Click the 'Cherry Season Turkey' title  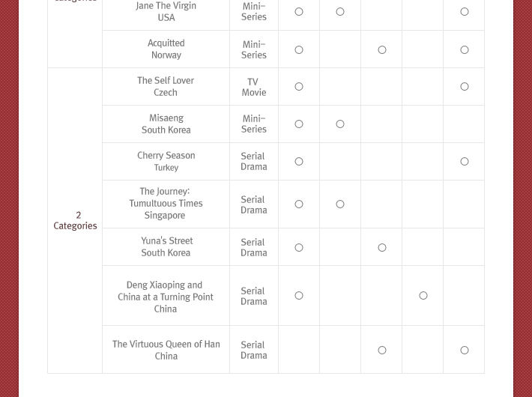coord(166,161)
